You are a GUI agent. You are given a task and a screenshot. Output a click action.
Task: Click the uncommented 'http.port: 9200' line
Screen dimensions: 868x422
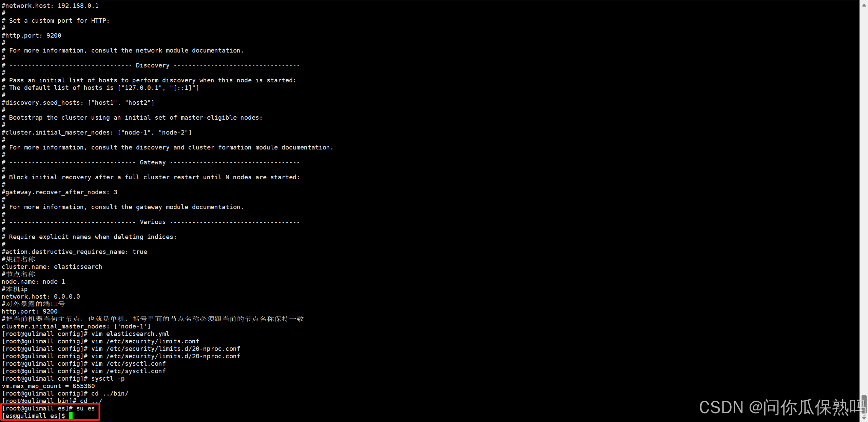point(30,312)
